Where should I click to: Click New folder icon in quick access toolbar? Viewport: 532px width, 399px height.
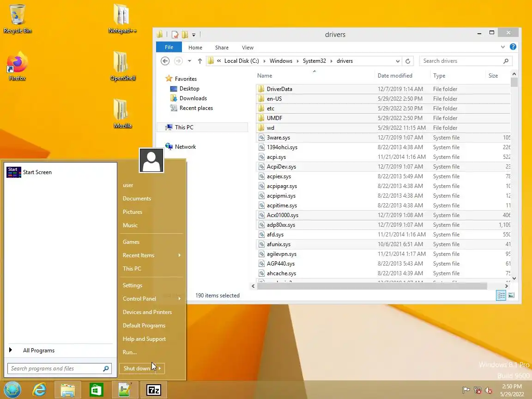(x=185, y=35)
